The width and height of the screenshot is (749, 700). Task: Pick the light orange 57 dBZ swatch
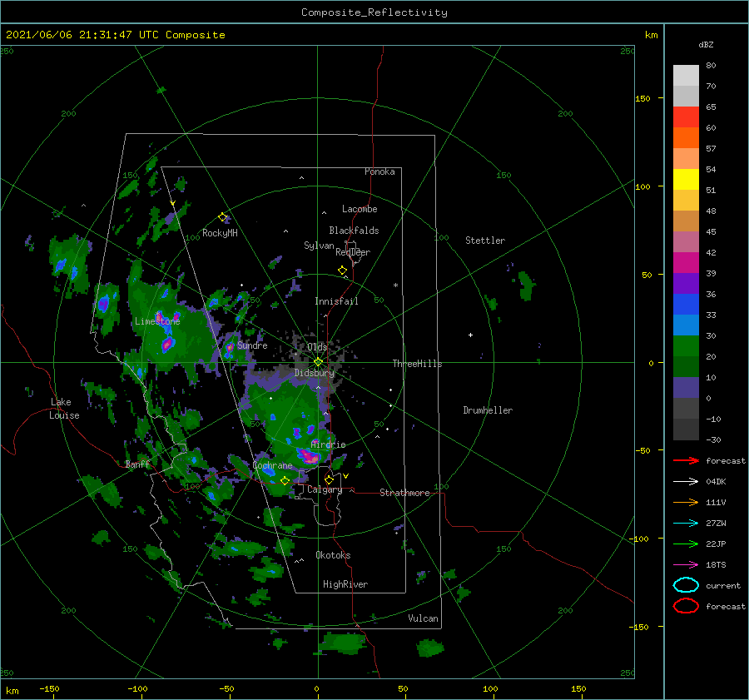click(686, 159)
